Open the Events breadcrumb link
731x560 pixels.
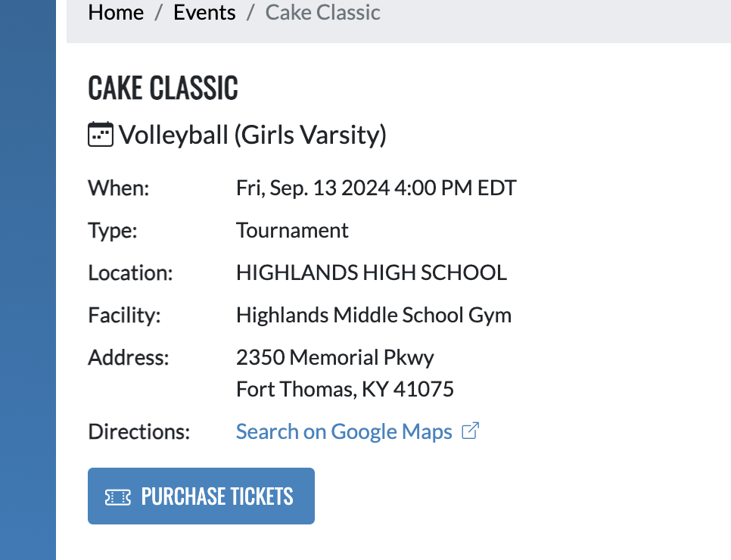(204, 13)
